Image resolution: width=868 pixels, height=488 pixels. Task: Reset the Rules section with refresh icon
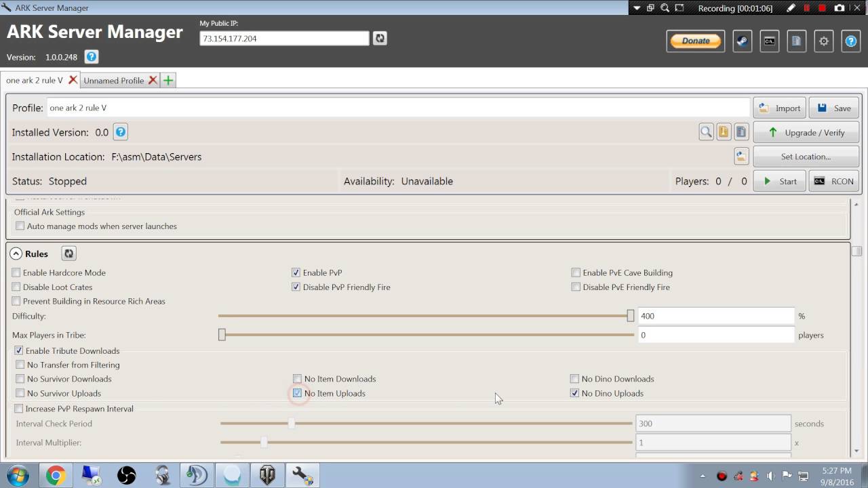coord(68,253)
